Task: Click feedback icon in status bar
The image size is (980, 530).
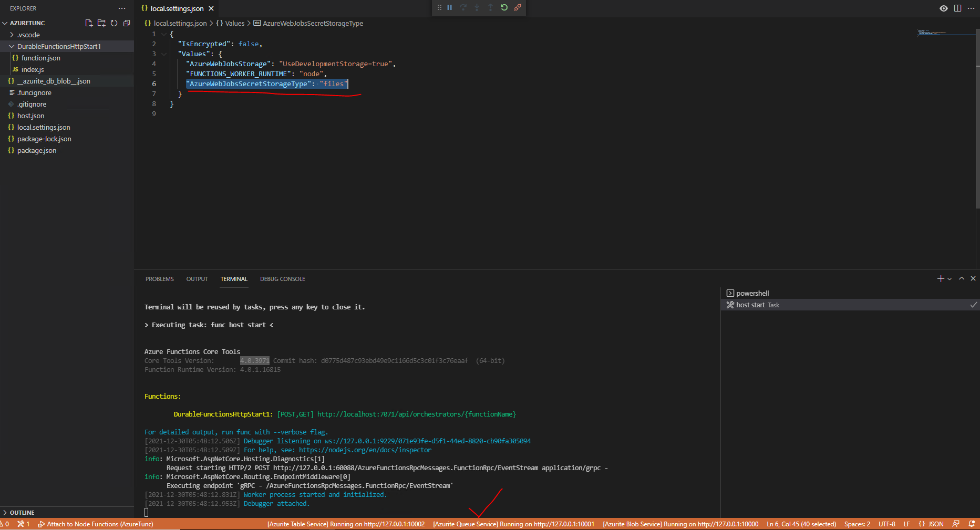Action: pyautogui.click(x=956, y=524)
